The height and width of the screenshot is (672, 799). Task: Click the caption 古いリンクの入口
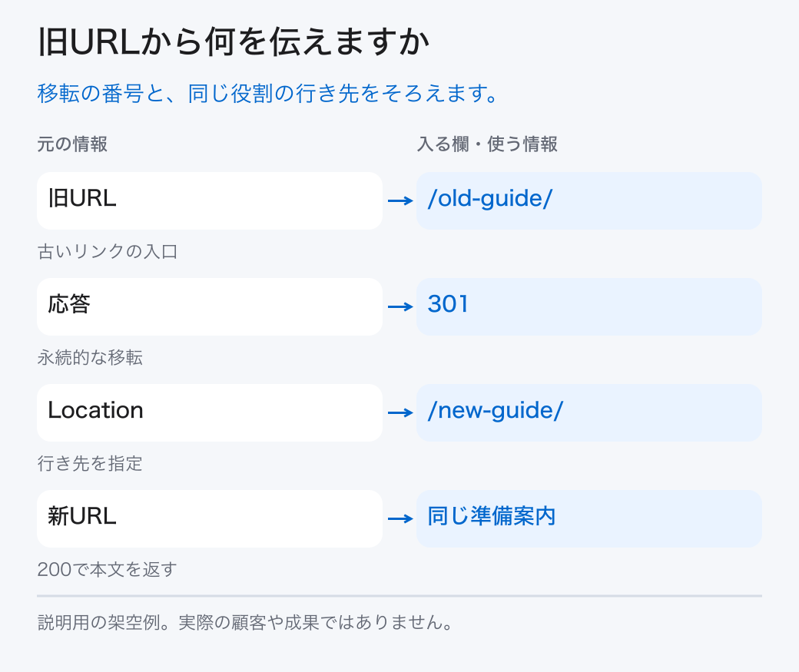click(x=108, y=252)
